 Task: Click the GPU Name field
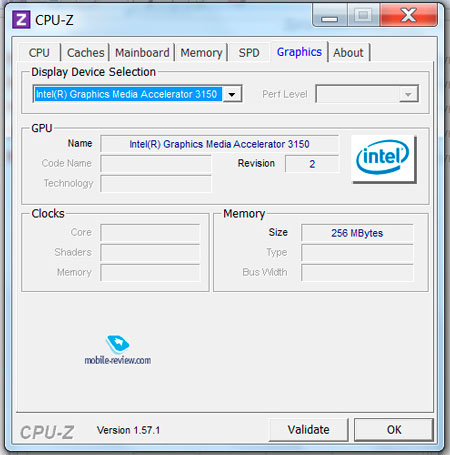219,144
